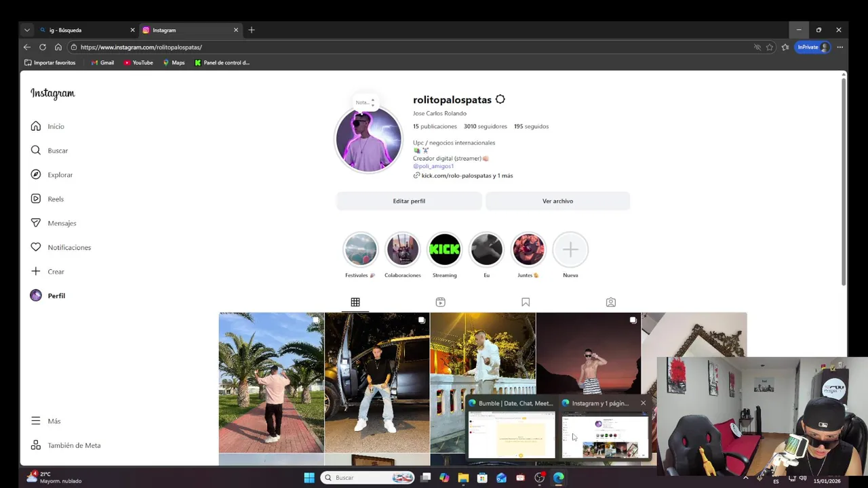
Task: Open the Streaming Kick highlight
Action: (444, 249)
